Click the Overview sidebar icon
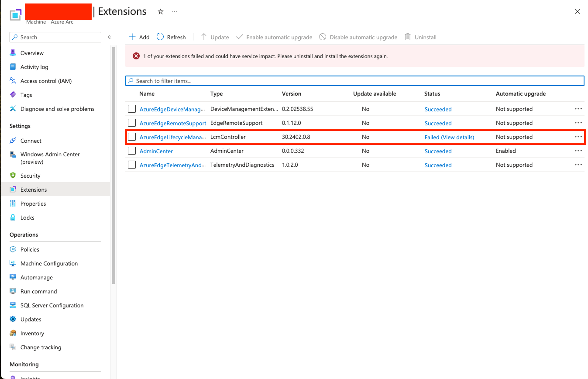Screen dimensions: 588x379 13,53
